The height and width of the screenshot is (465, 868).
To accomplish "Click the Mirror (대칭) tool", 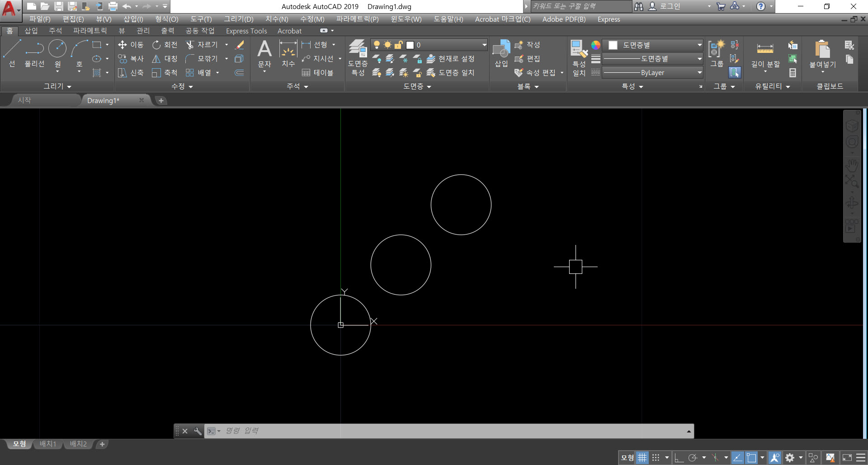I will point(165,59).
